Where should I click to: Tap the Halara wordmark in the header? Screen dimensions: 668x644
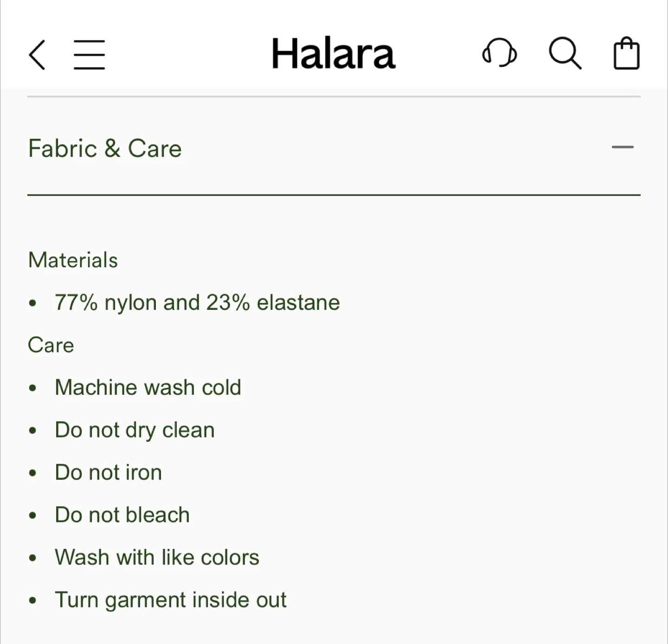point(334,52)
